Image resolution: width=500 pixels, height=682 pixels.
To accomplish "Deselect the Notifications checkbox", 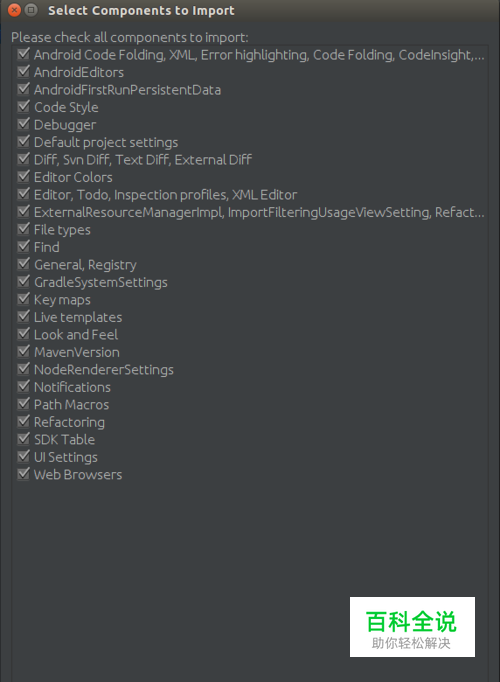I will (23, 386).
